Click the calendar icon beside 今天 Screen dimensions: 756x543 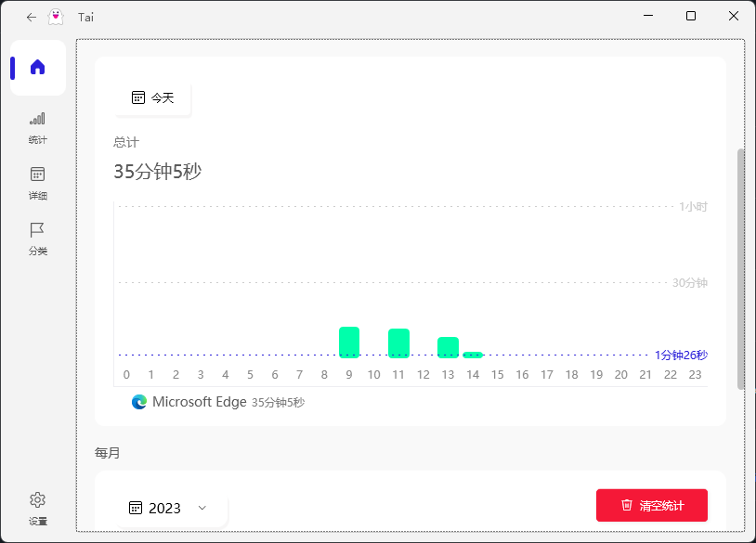[x=138, y=97]
